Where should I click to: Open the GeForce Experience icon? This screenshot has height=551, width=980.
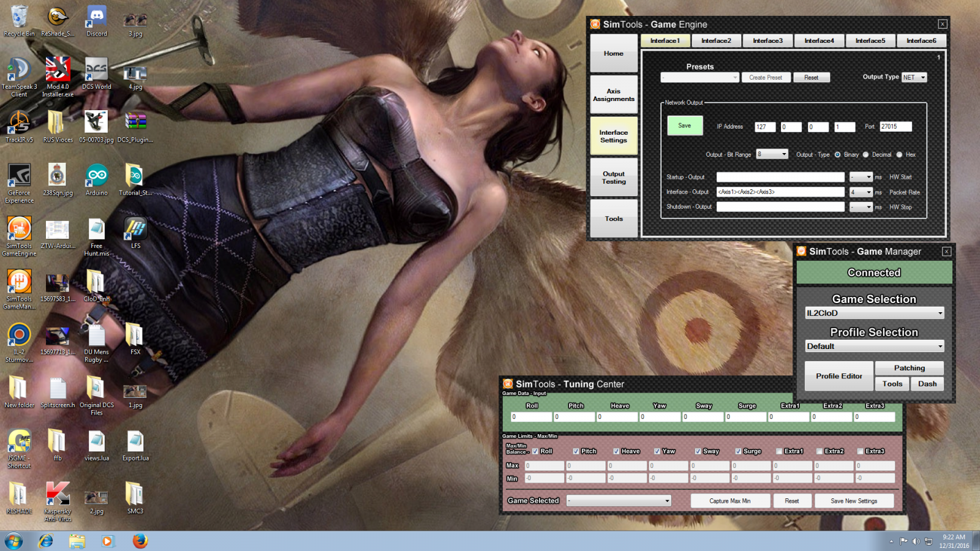[x=19, y=184]
